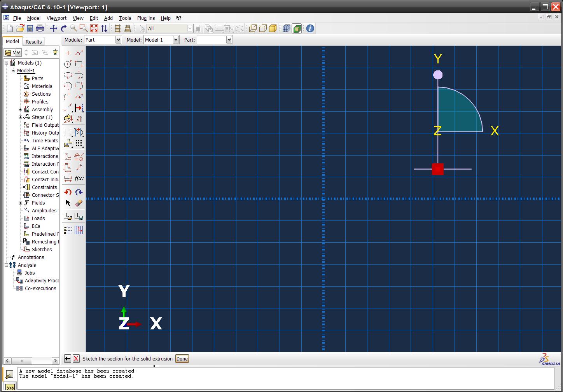Screen dimensions: 563x392
Task: Select the three-point arc tool
Action: [x=79, y=86]
